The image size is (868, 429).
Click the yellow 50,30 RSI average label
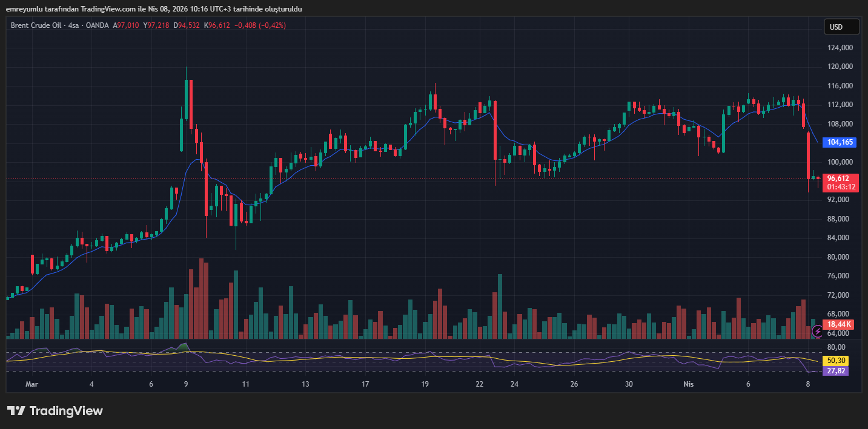tap(836, 361)
